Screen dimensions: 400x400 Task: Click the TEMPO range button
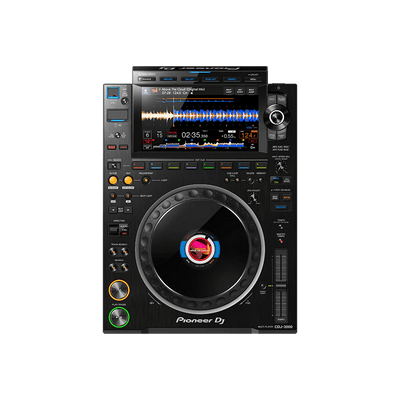[x=281, y=226]
